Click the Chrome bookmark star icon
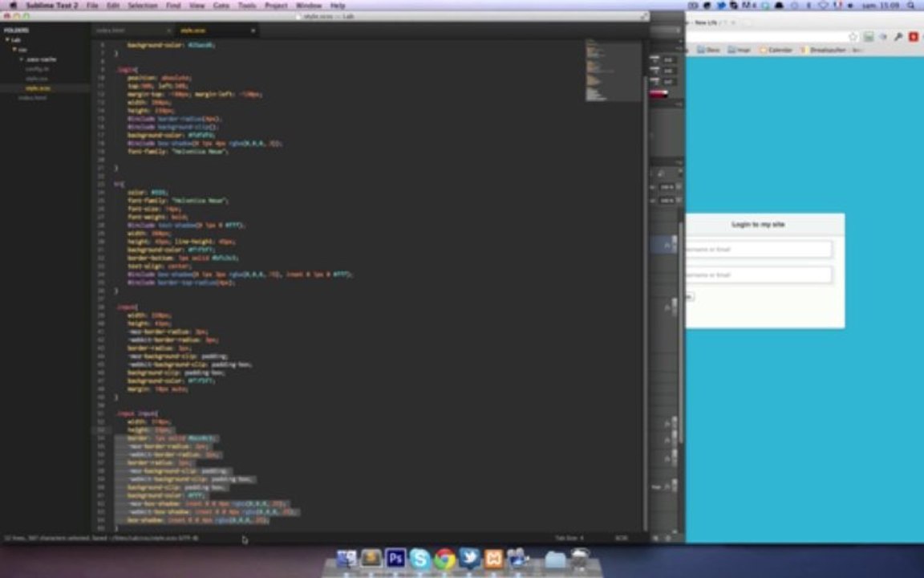This screenshot has width=924, height=578. [853, 37]
